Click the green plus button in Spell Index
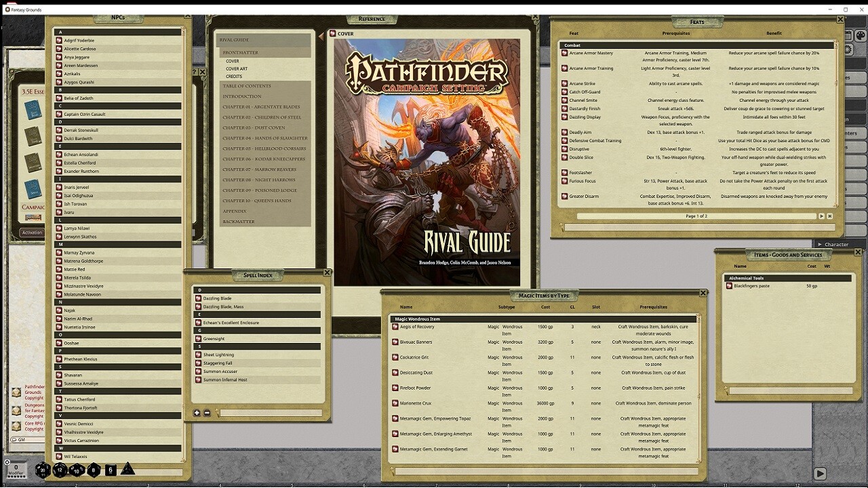The height and width of the screenshot is (488, 868). (x=195, y=413)
